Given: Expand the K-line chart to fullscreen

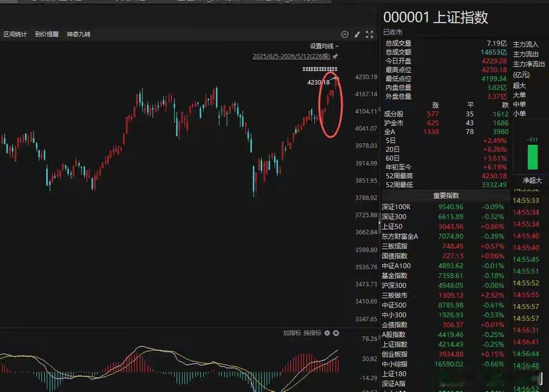Looking at the screenshot, I should pyautogui.click(x=370, y=34).
